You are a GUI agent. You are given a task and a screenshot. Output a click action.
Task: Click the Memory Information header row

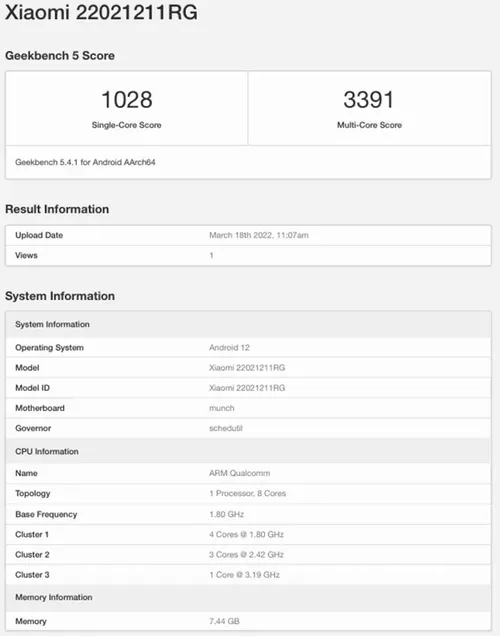point(248,598)
